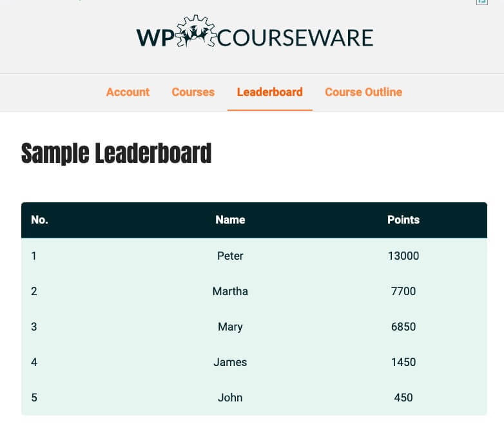504x433 pixels.
Task: Select the name Peter in the table
Action: point(230,256)
